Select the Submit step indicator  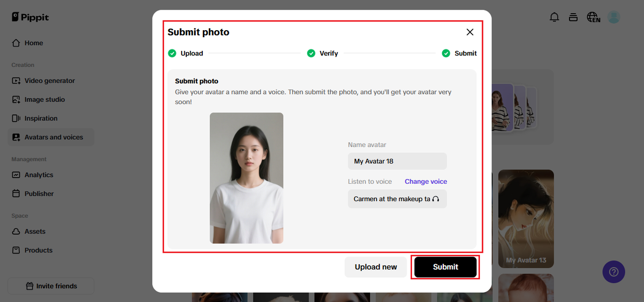(459, 53)
